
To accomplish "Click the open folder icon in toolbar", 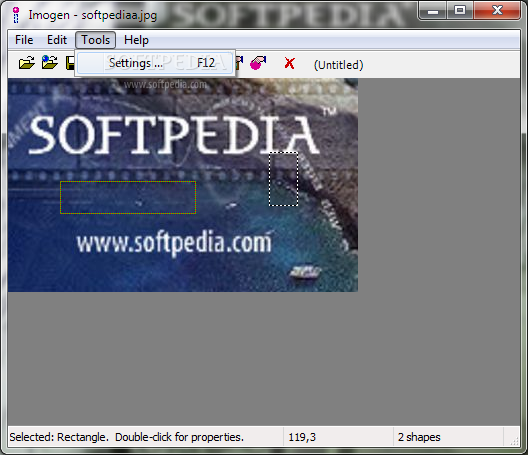I will click(27, 63).
